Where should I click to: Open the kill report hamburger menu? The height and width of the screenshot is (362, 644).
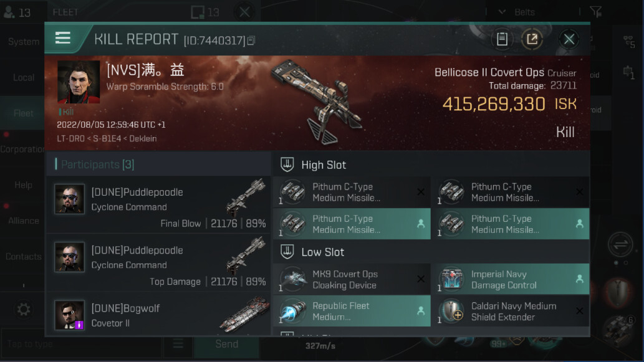pyautogui.click(x=63, y=39)
